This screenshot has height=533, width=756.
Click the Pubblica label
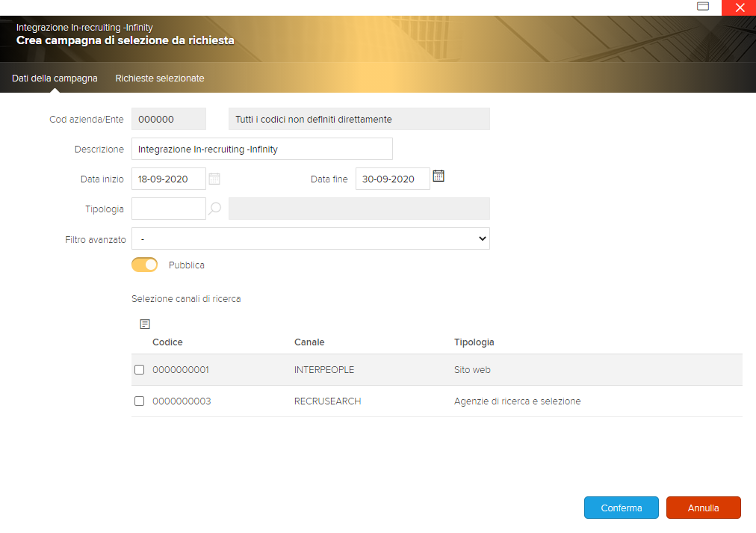click(x=187, y=265)
